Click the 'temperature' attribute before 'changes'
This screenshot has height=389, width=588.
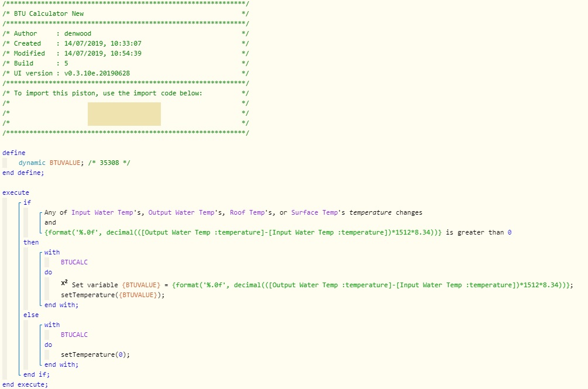click(x=370, y=212)
